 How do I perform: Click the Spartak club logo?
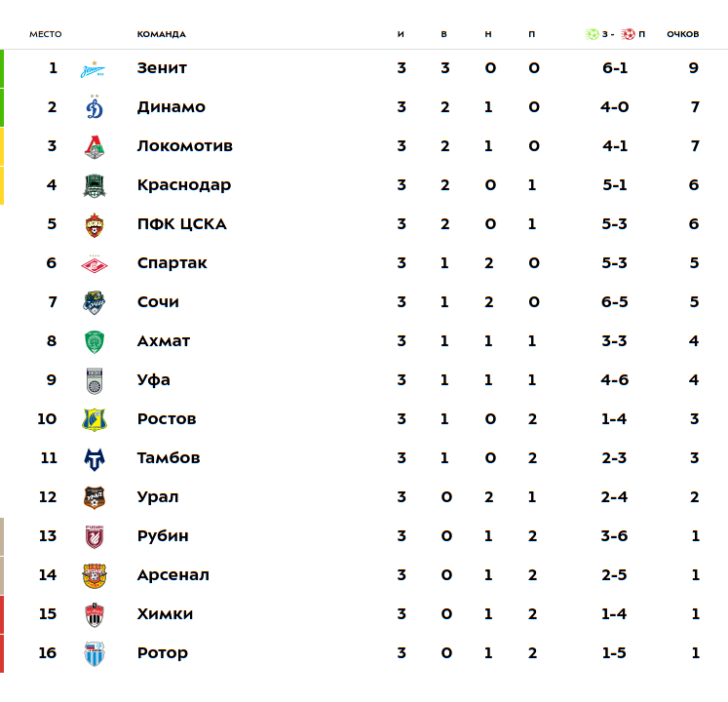pos(95,263)
